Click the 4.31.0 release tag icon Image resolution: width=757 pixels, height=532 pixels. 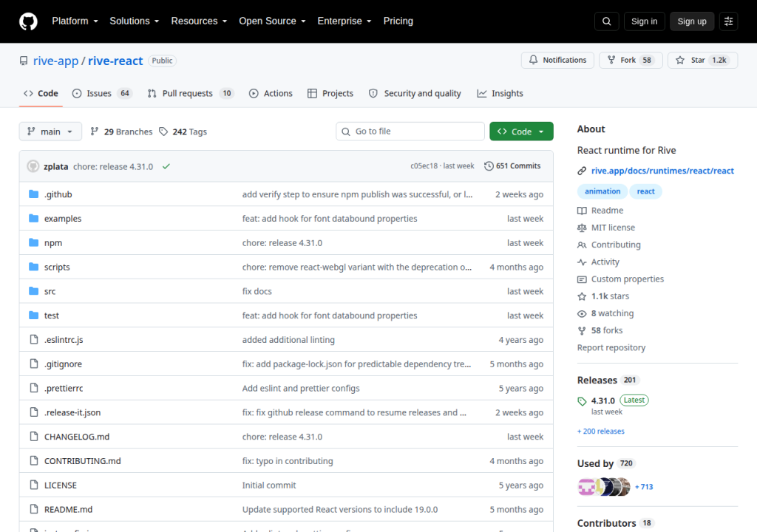pos(582,401)
